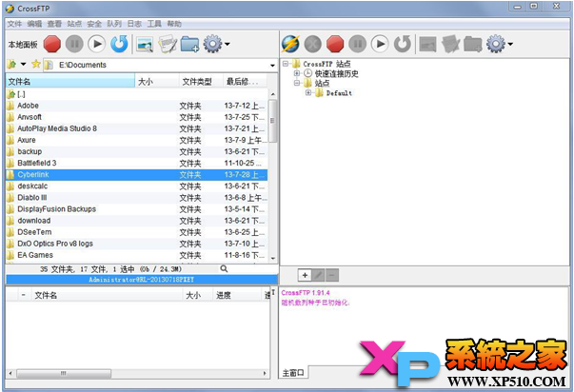
Task: Click the new folder icon in local toolbar
Action: (189, 44)
